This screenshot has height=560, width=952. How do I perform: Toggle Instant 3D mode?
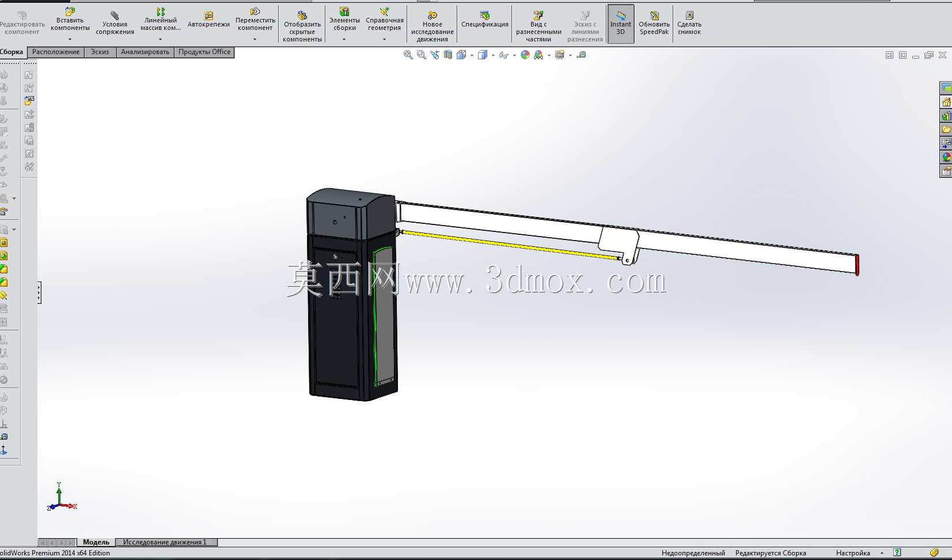(621, 23)
